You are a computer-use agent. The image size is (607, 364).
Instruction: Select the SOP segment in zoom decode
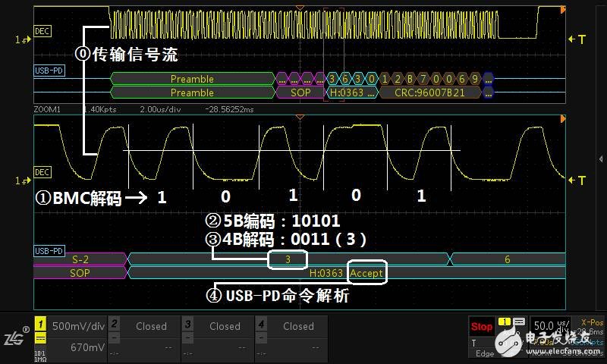80,273
